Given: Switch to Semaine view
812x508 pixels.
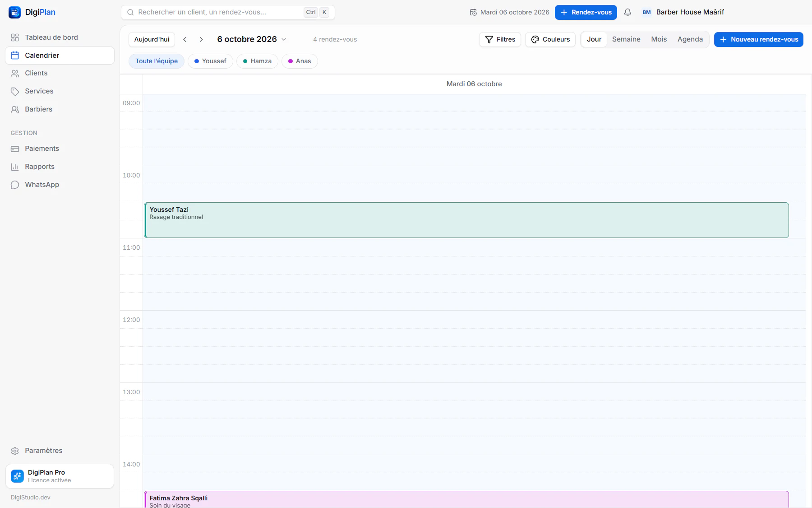Looking at the screenshot, I should (x=626, y=39).
